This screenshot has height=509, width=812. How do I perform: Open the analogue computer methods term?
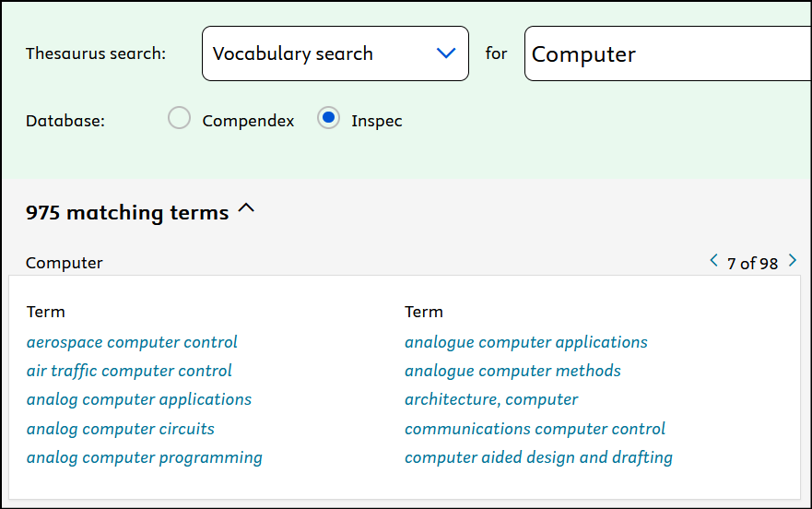[x=512, y=371]
